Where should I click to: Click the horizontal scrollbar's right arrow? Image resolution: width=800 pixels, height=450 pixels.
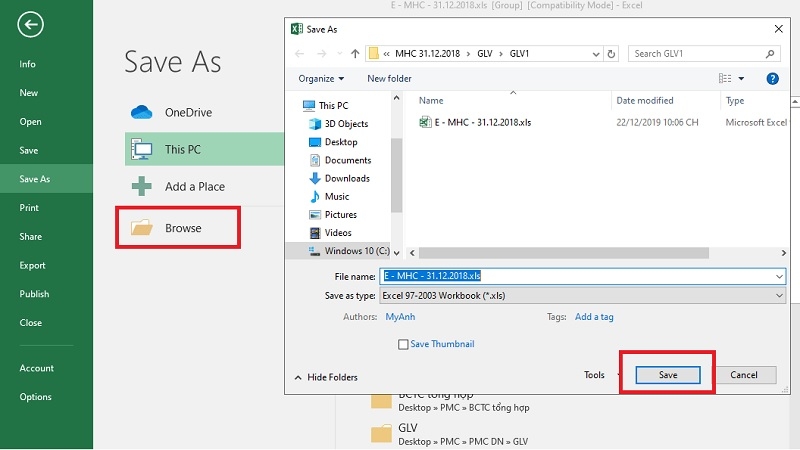pos(784,253)
